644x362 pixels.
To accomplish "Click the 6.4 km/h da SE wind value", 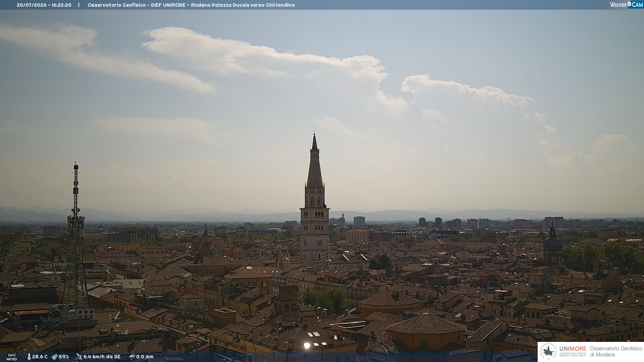I will (x=102, y=357).
